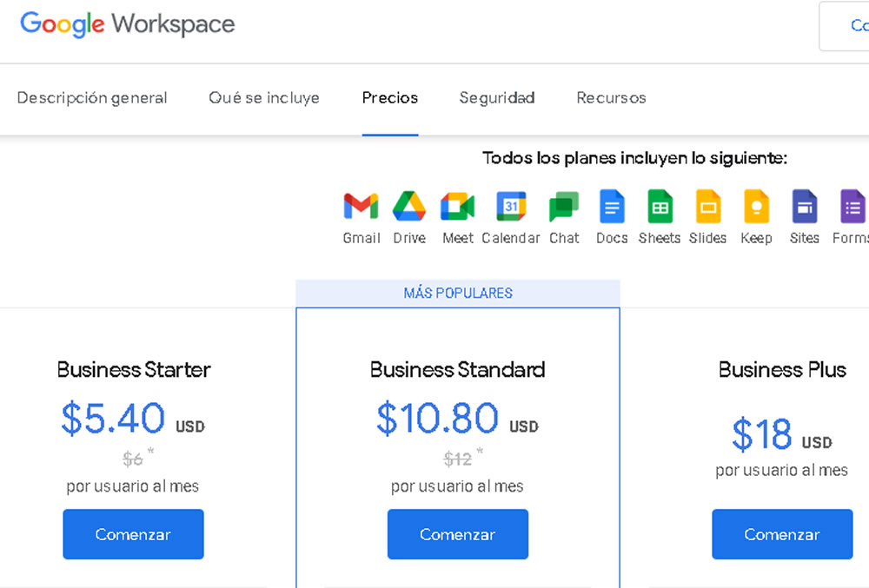Click the crossed-out $6 price
869x588 pixels.
pos(132,459)
